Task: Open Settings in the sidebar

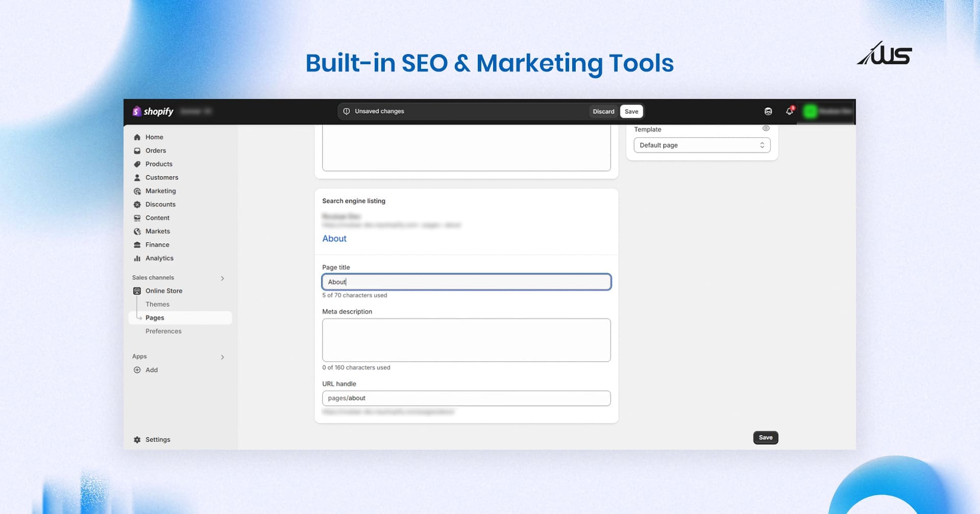Action: click(158, 440)
